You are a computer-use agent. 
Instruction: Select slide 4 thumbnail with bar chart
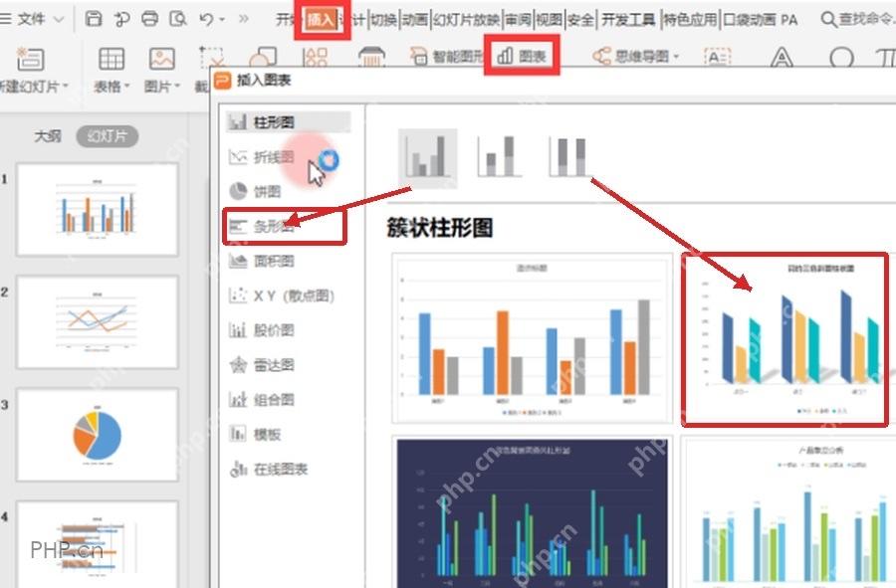point(98,544)
